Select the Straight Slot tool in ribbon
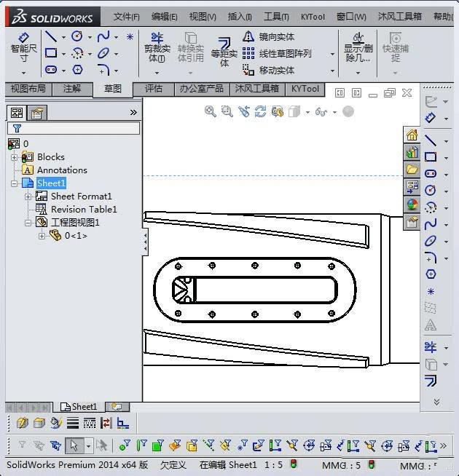Viewport: 459px width, 476px height. [51, 70]
